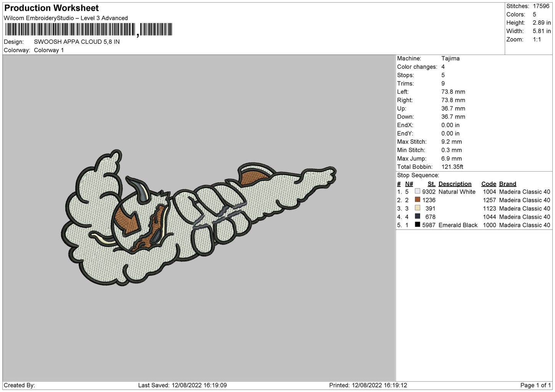Select the Code column header
The image size is (555, 392).
click(x=489, y=184)
